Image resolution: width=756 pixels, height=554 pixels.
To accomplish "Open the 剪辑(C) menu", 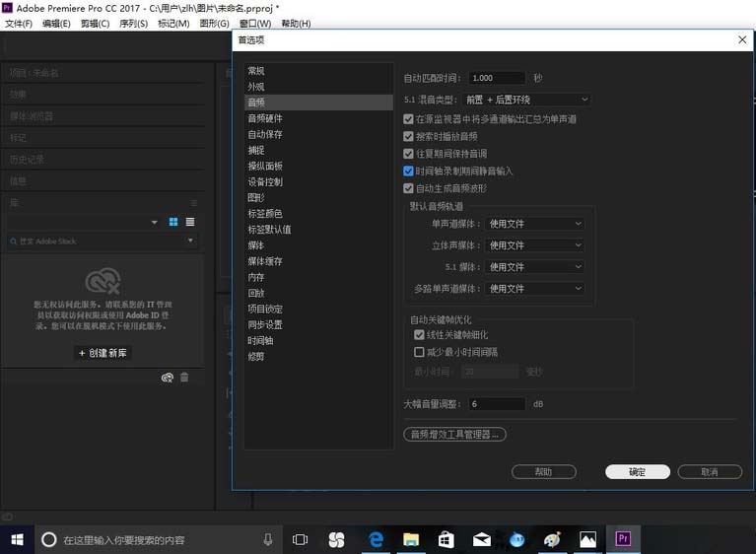I will (95, 24).
